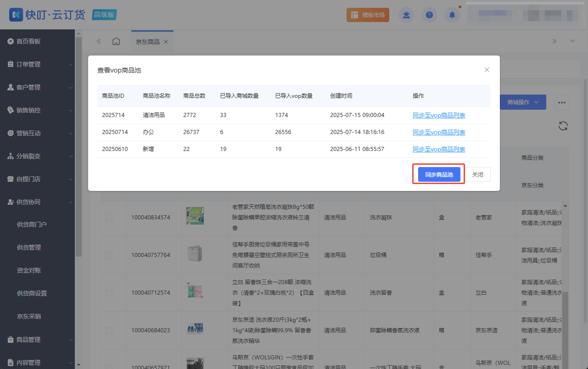Tick the checkbox for product 100040757764

(x=109, y=255)
